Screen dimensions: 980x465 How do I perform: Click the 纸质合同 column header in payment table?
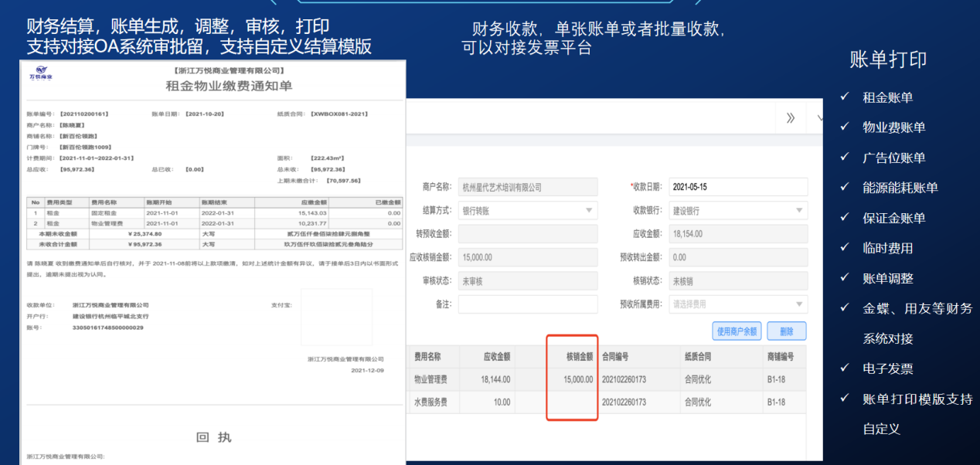tap(698, 357)
